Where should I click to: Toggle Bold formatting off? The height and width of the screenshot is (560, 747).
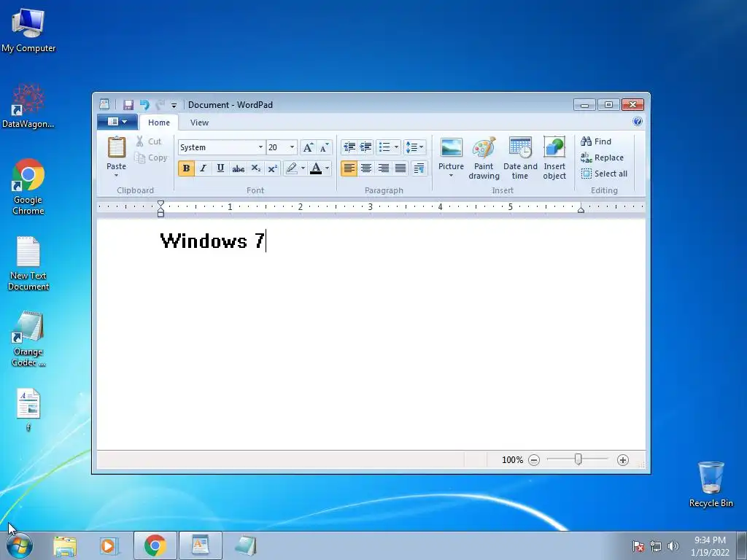(186, 168)
